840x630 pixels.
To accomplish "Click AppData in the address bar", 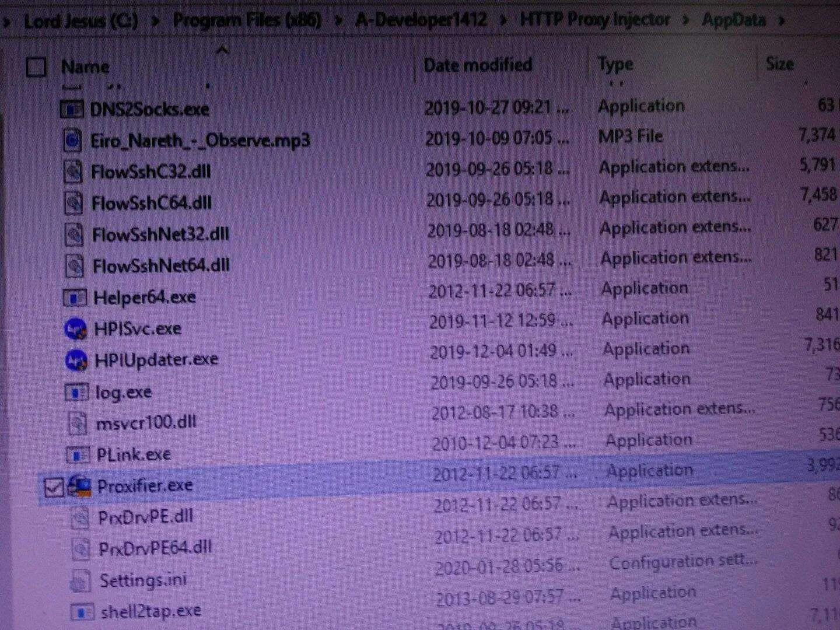I will pyautogui.click(x=734, y=20).
